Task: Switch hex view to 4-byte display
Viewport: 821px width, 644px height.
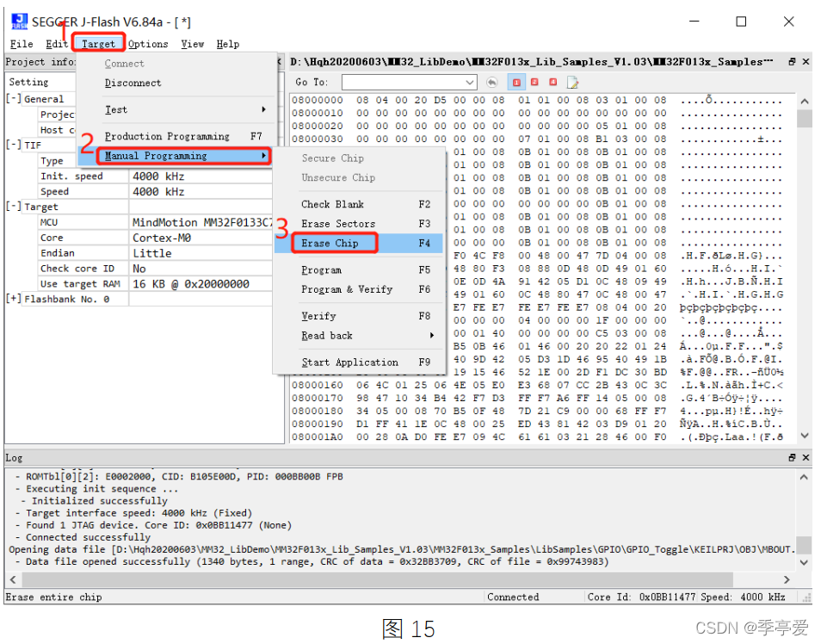Action: pyautogui.click(x=552, y=83)
